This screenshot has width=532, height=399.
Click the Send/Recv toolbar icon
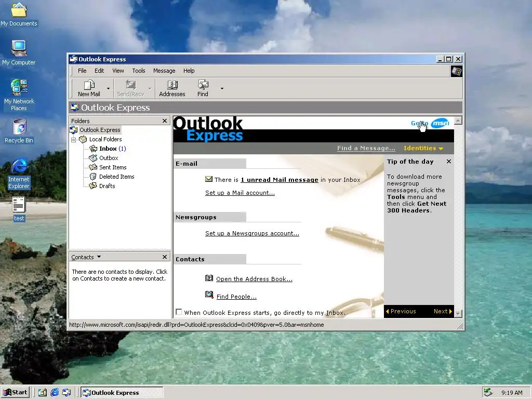(130, 88)
